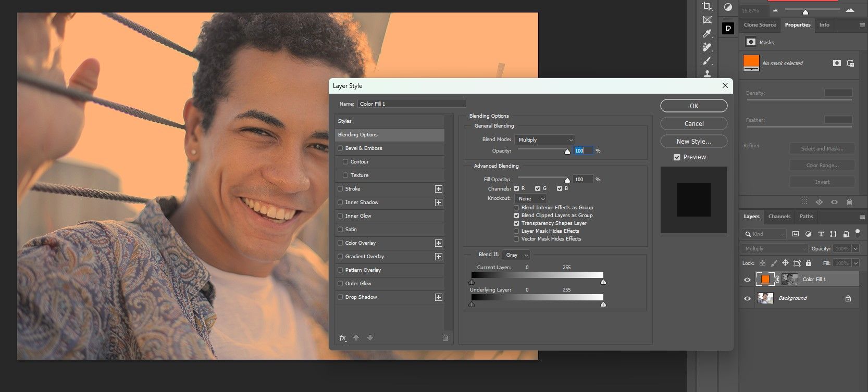Click the Color Fill 1 mask thumbnail
Image resolution: width=868 pixels, height=392 pixels.
coord(789,280)
